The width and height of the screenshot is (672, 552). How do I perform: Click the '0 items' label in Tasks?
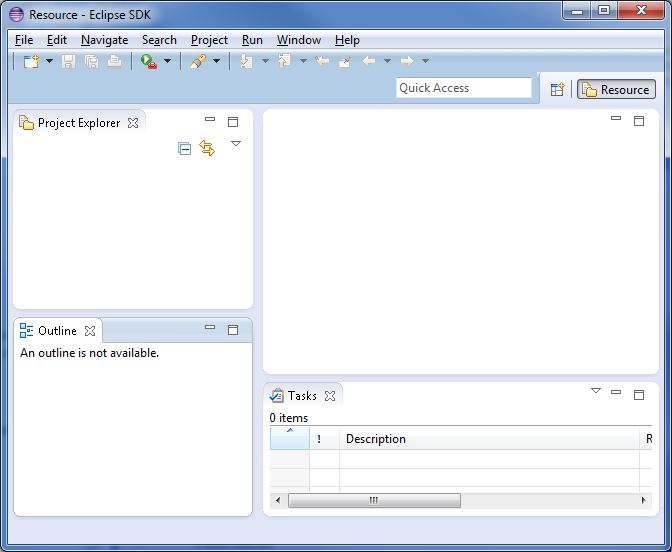click(x=289, y=418)
